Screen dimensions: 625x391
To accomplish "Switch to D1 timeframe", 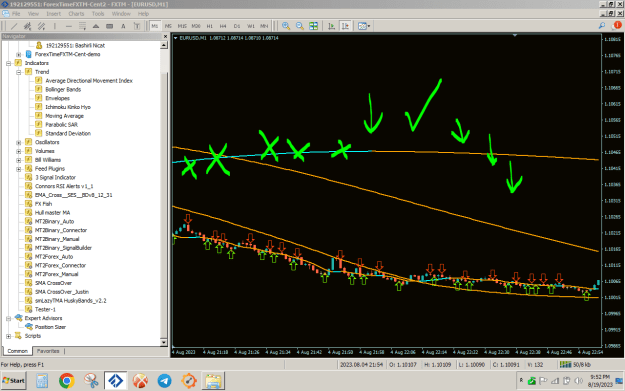I will [x=237, y=26].
